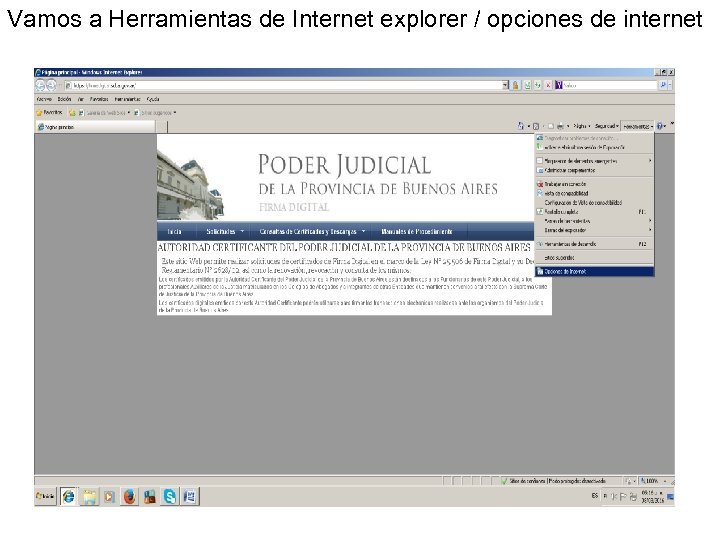This screenshot has height=540, width=720.
Task: Select Administrar complementos menu entry
Action: tap(595, 170)
